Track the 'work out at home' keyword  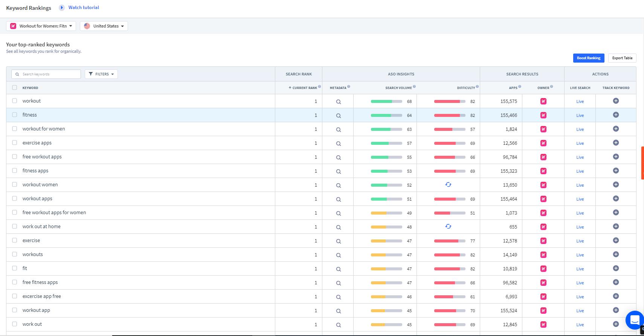(x=616, y=227)
